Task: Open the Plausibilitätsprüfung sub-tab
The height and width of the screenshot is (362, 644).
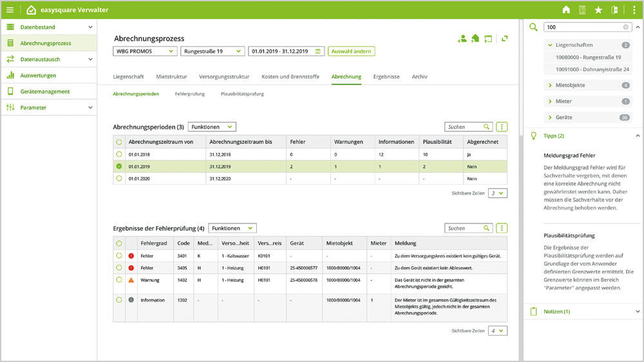Action: [242, 94]
